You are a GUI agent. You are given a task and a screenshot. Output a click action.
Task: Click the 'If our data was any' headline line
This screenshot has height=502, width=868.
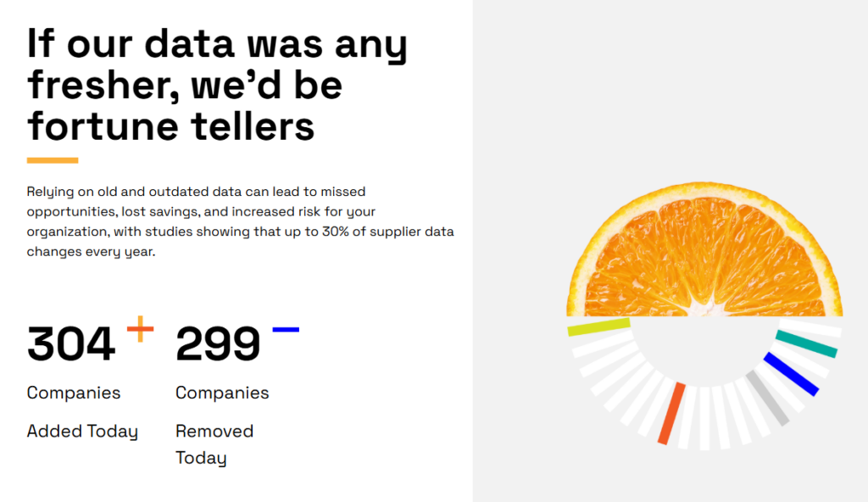218,44
